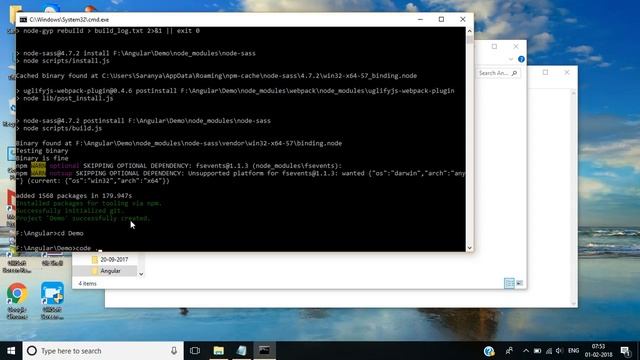Open File Explorer from taskbar
This screenshot has width=640, height=360.
click(218, 351)
